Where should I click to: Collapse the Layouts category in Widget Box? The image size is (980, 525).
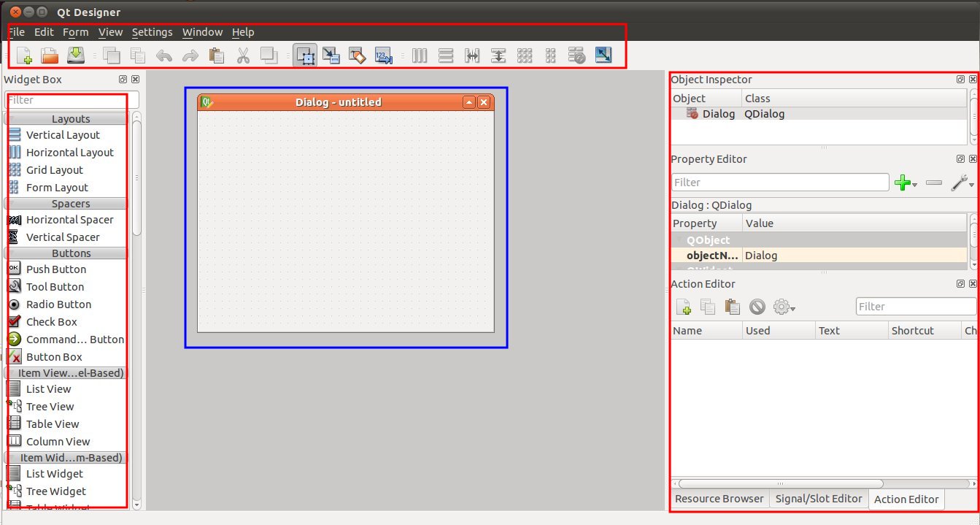tap(71, 119)
